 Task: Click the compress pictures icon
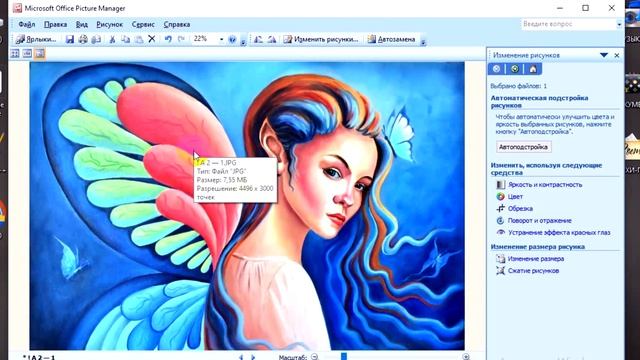click(x=500, y=271)
